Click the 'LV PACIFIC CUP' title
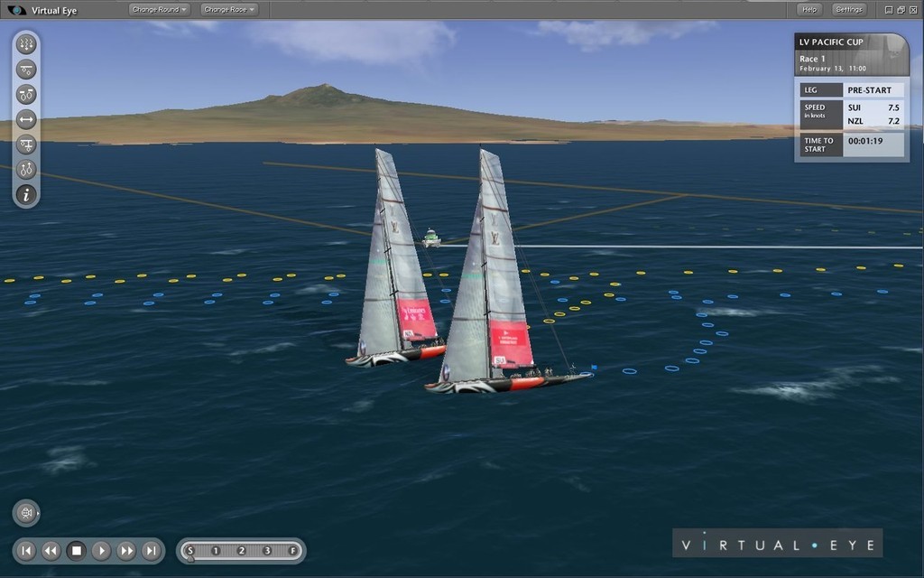The width and height of the screenshot is (924, 578). pyautogui.click(x=831, y=42)
